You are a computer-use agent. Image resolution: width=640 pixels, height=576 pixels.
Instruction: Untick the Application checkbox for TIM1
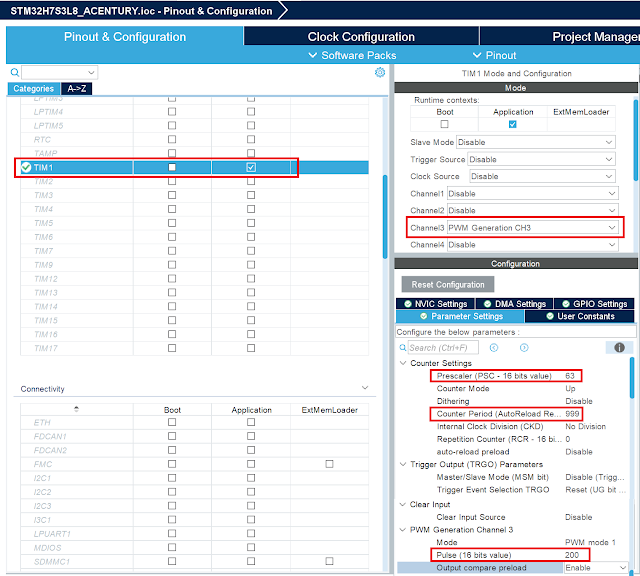(251, 167)
